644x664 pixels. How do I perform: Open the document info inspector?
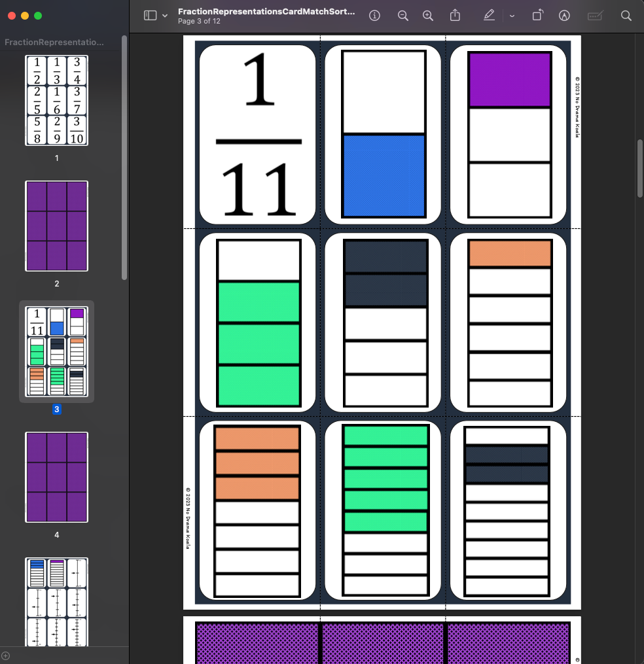point(374,15)
